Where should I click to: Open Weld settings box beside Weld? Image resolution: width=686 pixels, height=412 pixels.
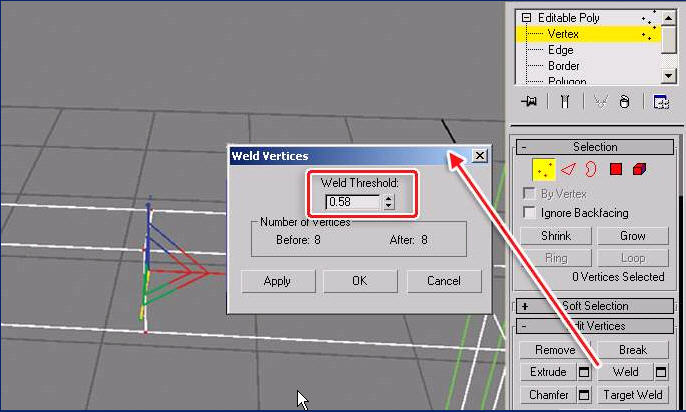660,372
